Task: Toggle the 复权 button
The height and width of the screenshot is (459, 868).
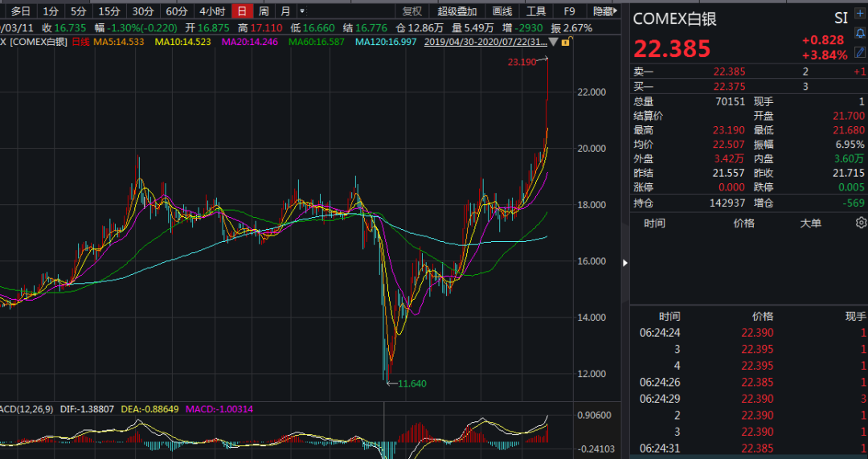Action: 411,11
